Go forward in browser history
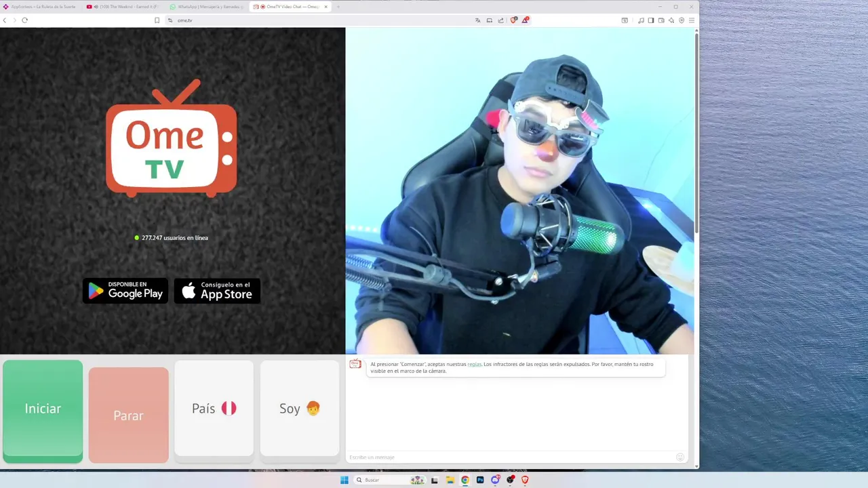Viewport: 868px width, 488px height. (x=14, y=20)
